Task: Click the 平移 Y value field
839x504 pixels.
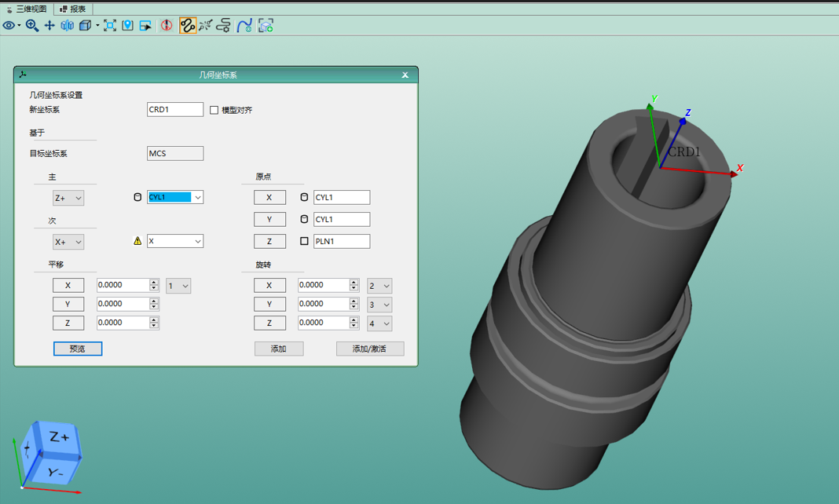Action: tap(123, 304)
